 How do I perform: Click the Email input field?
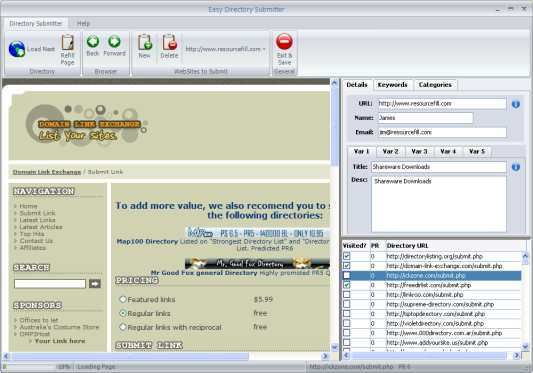[442, 132]
